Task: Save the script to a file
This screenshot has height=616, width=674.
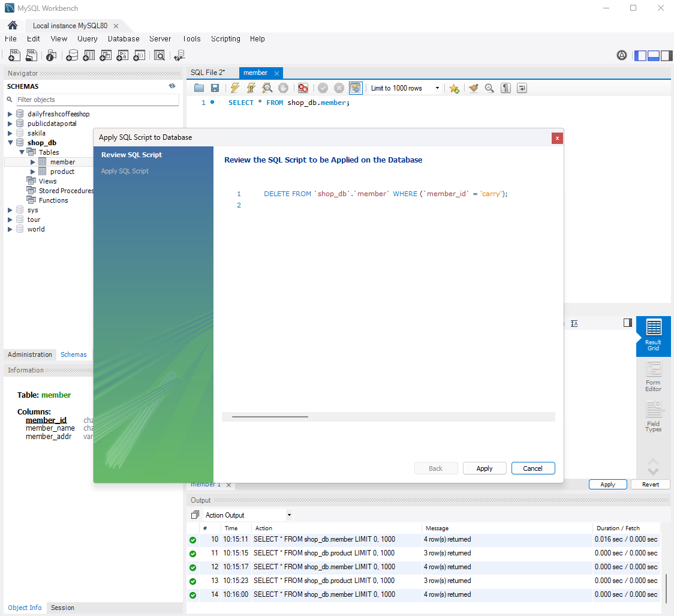Action: coord(215,88)
